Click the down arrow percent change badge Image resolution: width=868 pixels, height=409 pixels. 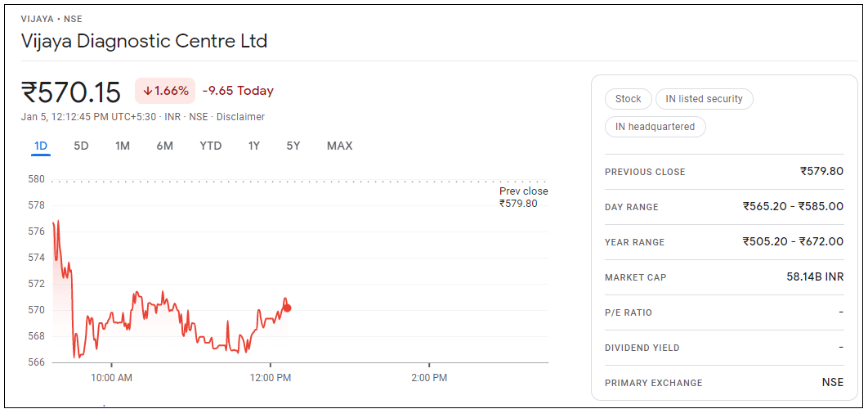point(165,91)
